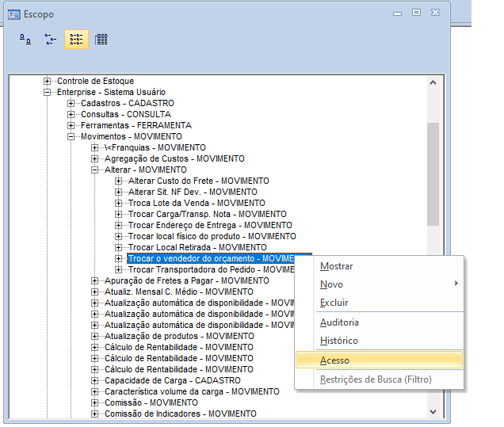This screenshot has width=504, height=427.
Task: Switch to details grid view
Action: 101,39
